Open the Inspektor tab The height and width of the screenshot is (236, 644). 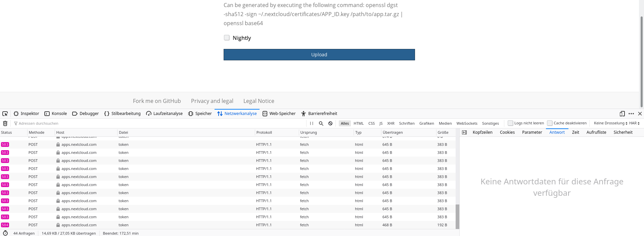(x=26, y=114)
